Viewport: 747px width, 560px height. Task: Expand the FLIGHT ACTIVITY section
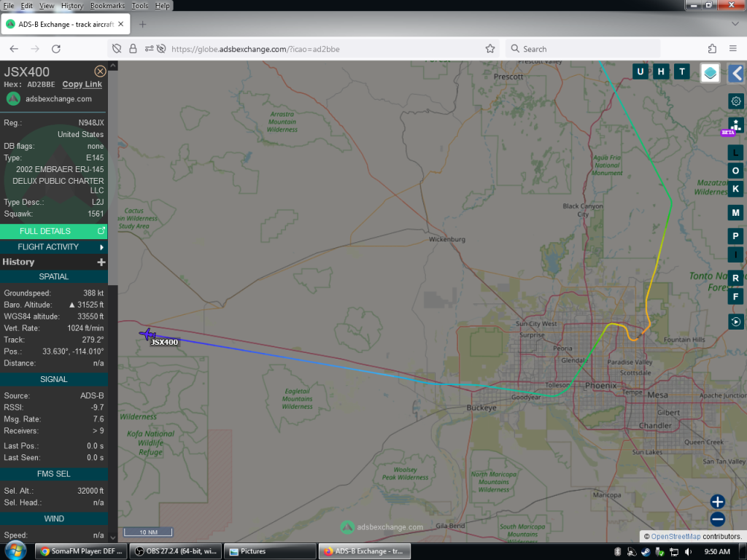pyautogui.click(x=53, y=246)
